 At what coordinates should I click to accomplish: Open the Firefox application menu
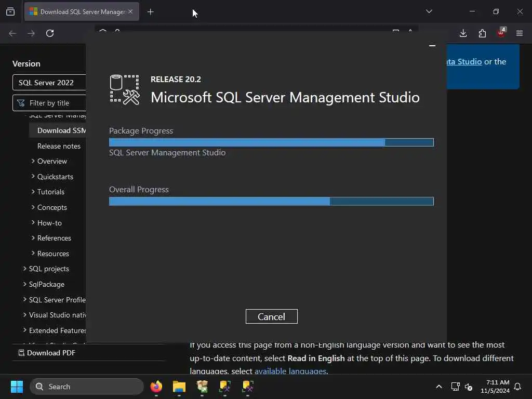pyautogui.click(x=520, y=33)
